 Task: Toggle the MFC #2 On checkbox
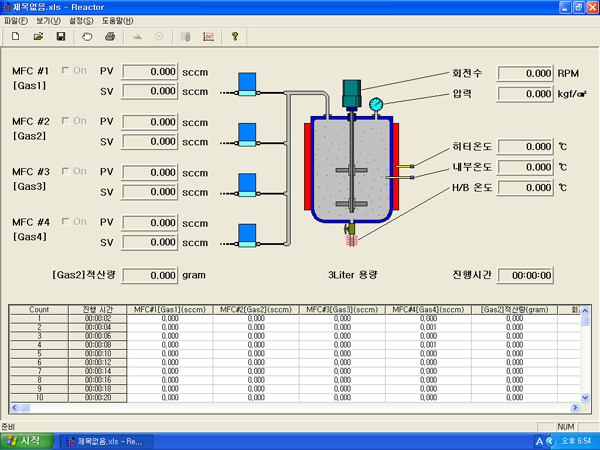66,121
